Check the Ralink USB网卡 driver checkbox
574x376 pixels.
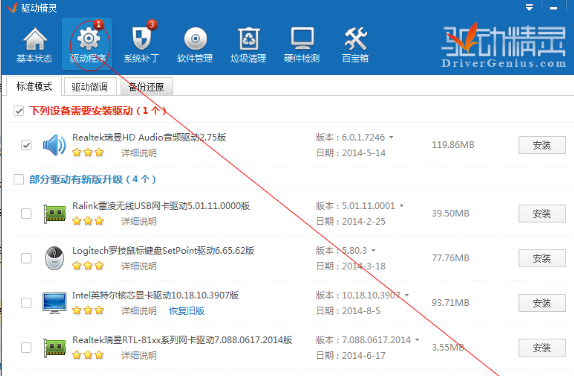(x=26, y=213)
